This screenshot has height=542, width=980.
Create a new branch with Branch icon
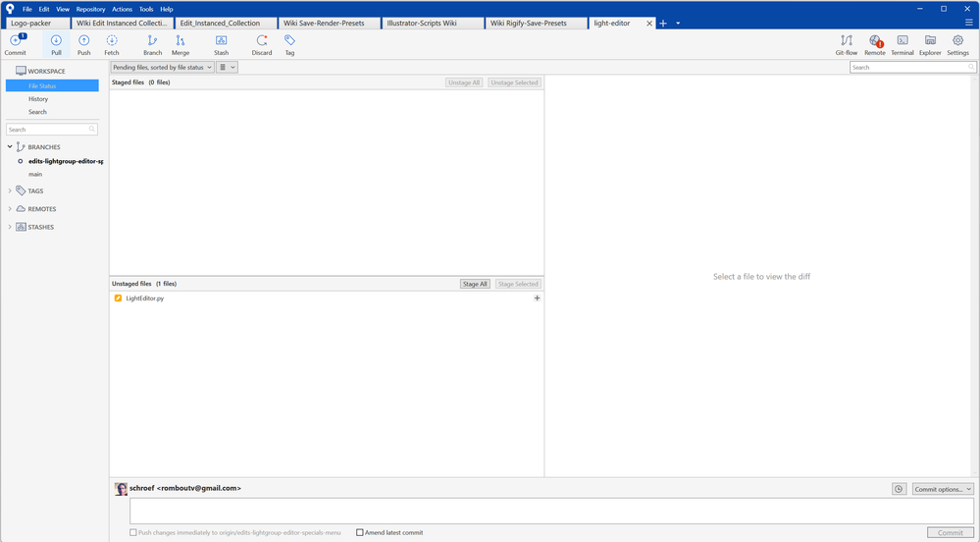click(x=152, y=44)
